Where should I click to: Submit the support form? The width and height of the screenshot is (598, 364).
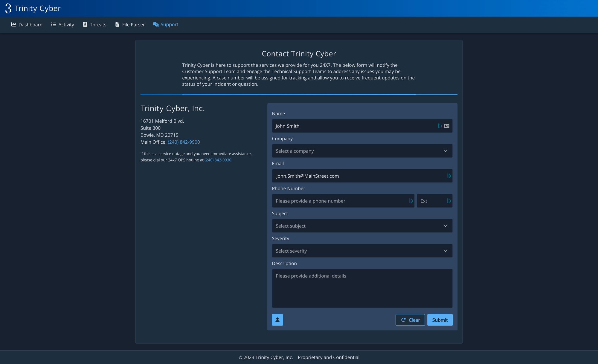pyautogui.click(x=440, y=320)
